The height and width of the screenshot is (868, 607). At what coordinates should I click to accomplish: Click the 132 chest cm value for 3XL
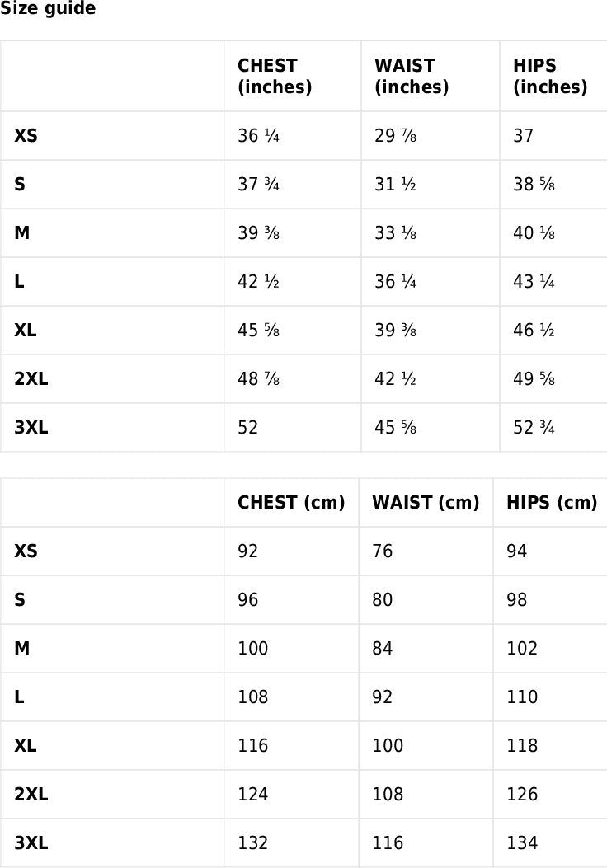(253, 843)
